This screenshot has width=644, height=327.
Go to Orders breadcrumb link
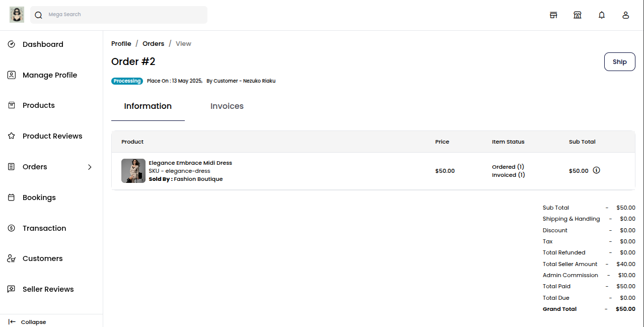pos(153,44)
